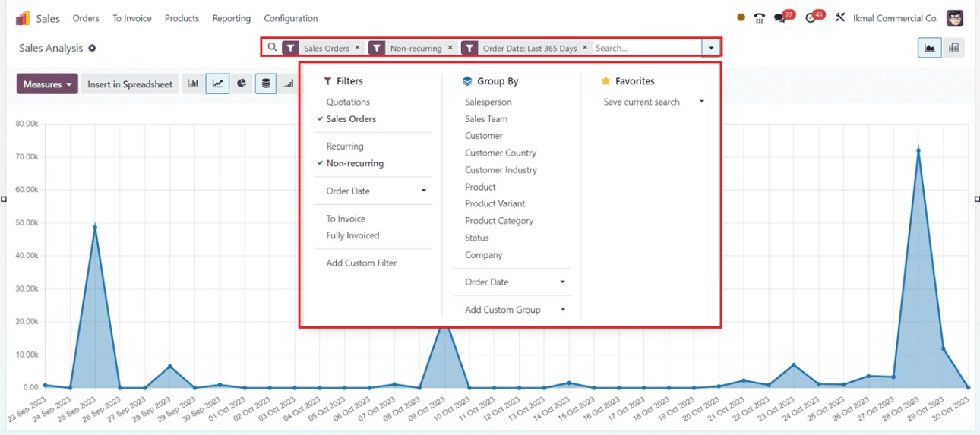Remove the Sales Orders filter tag
980x435 pixels.
pos(358,47)
